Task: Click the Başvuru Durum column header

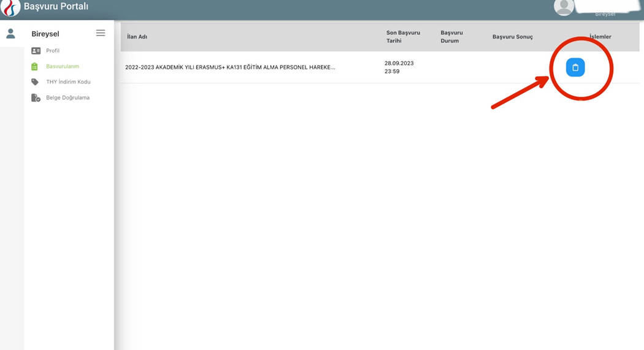Action: pyautogui.click(x=451, y=37)
